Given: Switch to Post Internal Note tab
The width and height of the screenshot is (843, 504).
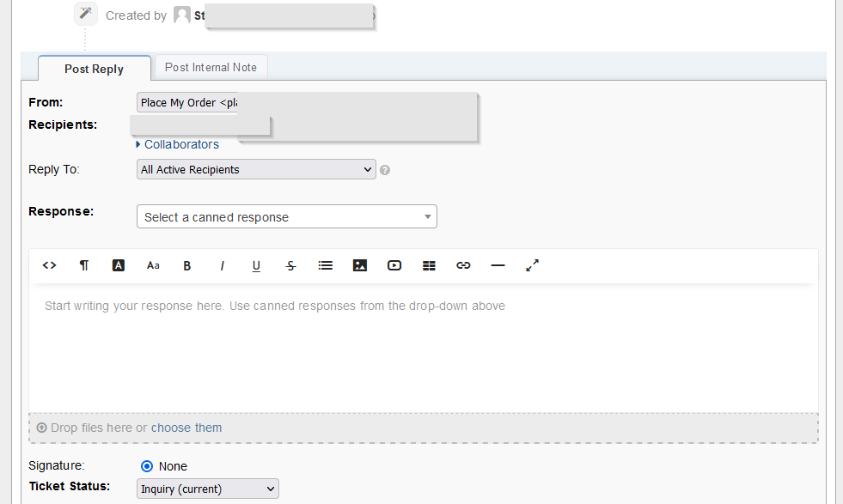Looking at the screenshot, I should (x=211, y=68).
